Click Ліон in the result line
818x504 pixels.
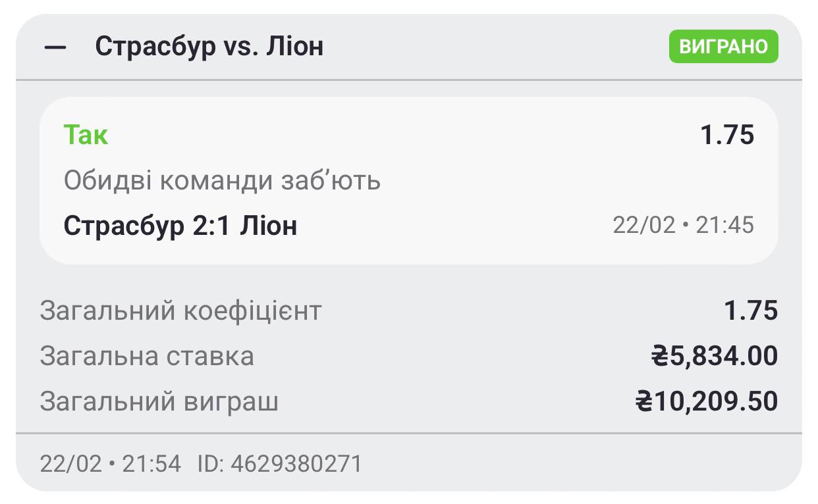tap(269, 226)
